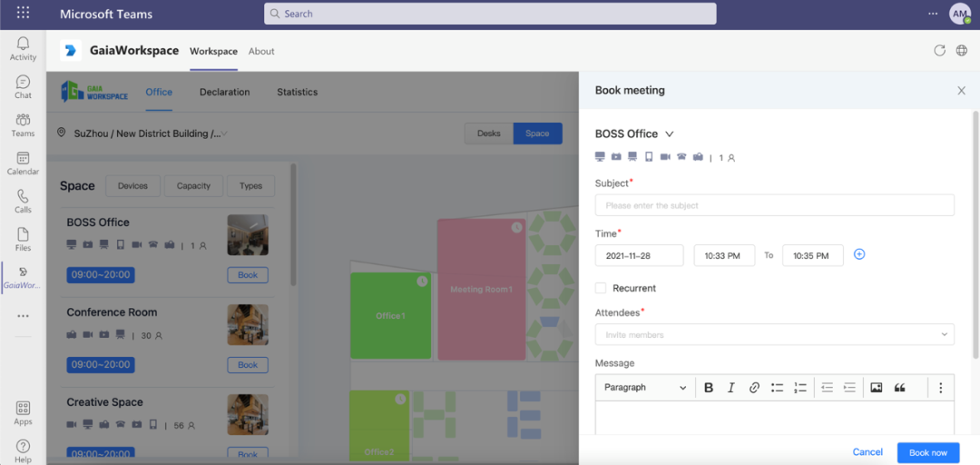This screenshot has height=465, width=980.
Task: Insert a numbered list
Action: [x=800, y=388]
